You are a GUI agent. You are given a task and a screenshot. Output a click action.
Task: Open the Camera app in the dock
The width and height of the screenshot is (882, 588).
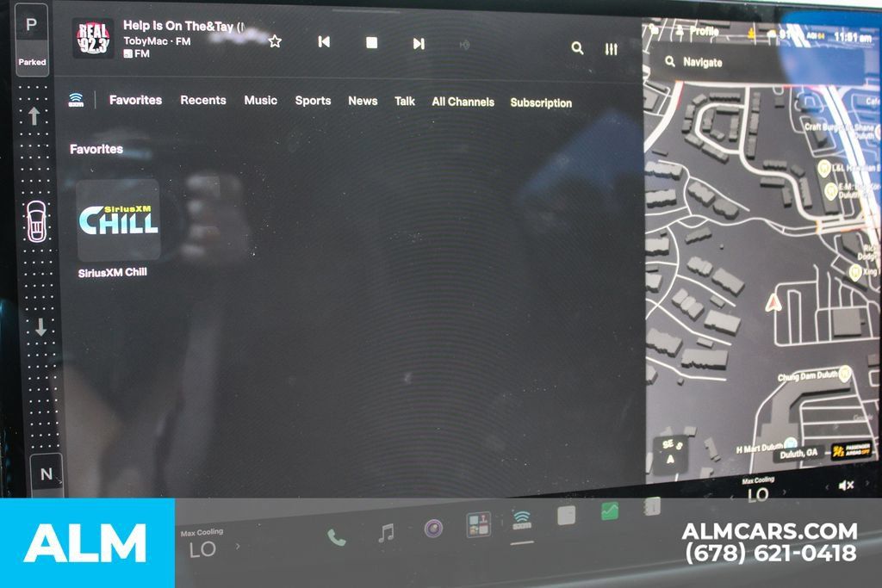click(x=433, y=528)
